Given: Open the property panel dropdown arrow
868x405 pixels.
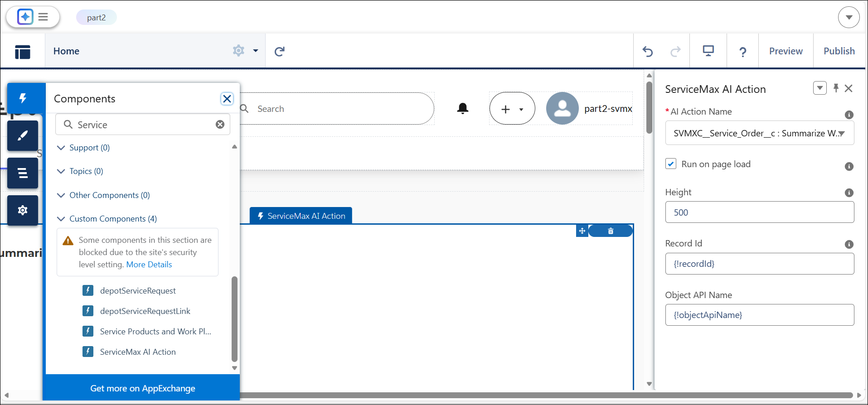Looking at the screenshot, I should pos(820,88).
